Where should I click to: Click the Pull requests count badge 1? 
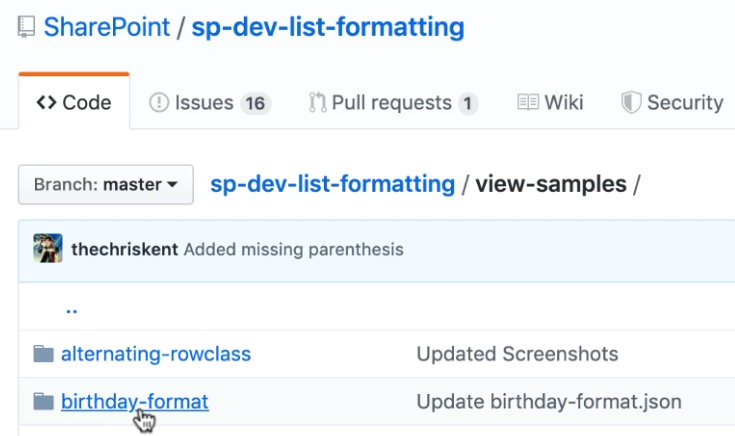pos(467,103)
